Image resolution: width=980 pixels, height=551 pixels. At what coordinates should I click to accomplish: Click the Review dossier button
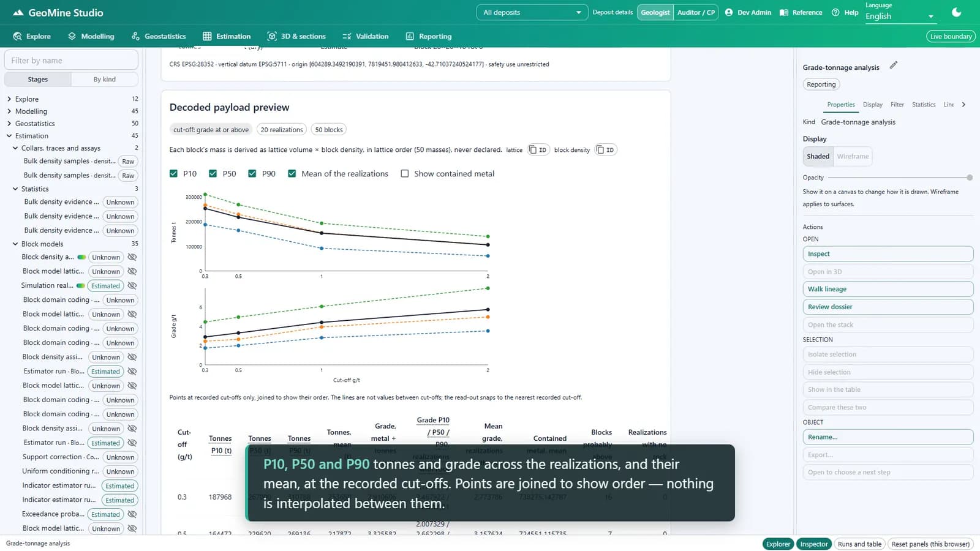(888, 307)
